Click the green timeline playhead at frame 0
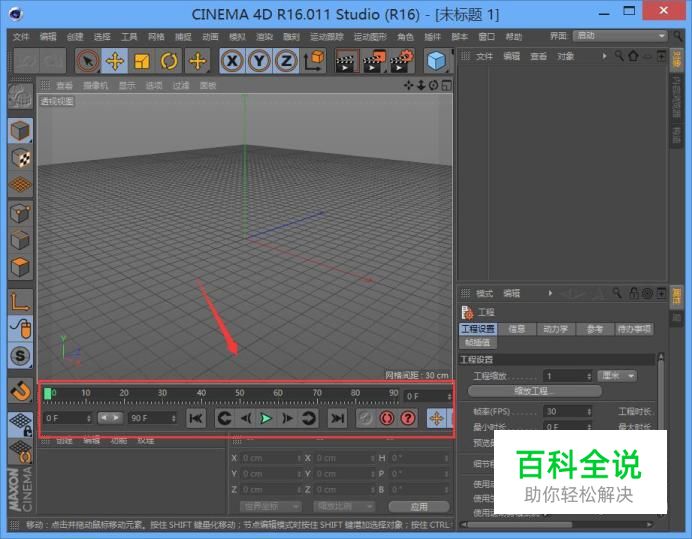Viewport: 692px width, 539px height. point(47,393)
